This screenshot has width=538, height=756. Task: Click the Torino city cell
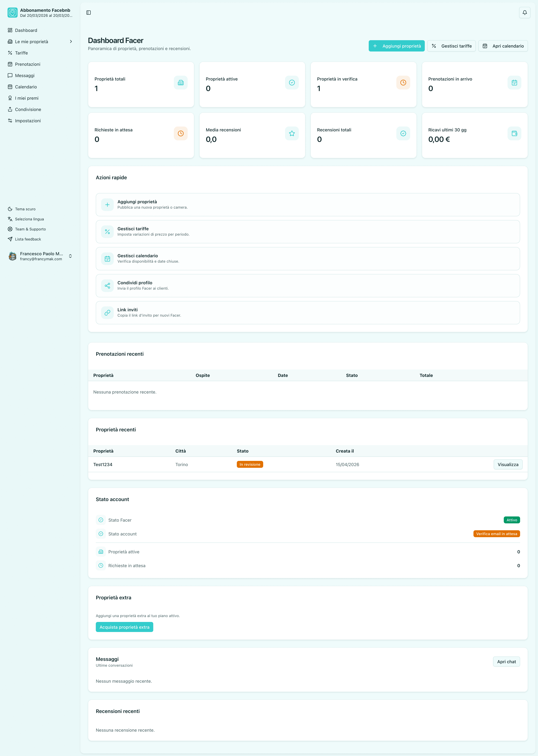182,465
